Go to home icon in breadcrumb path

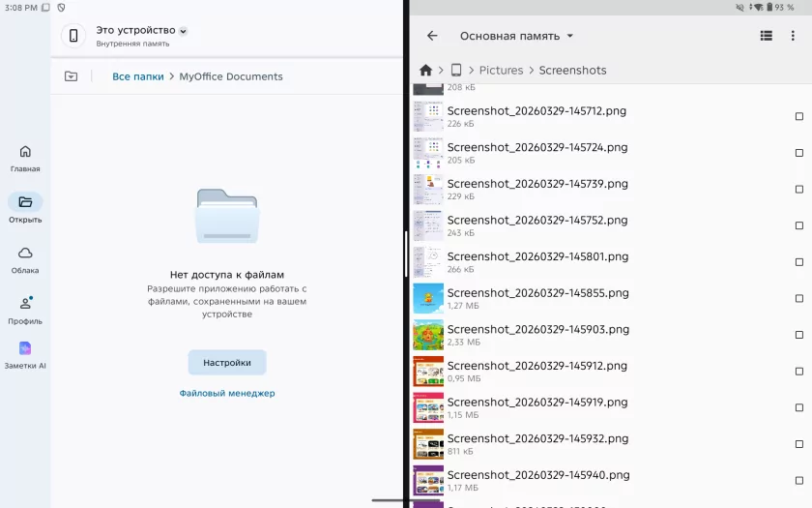pyautogui.click(x=425, y=71)
